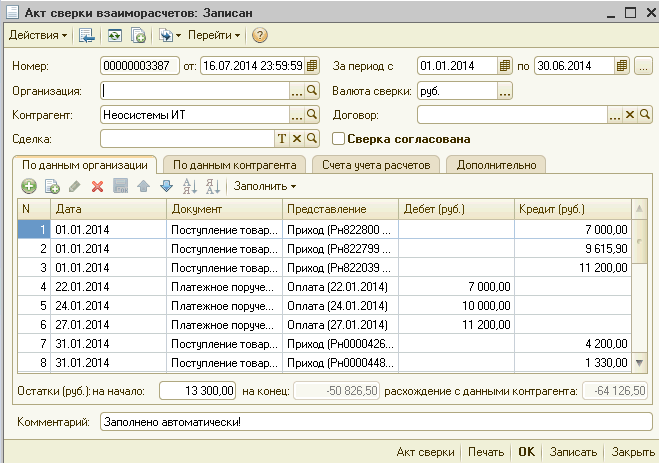This screenshot has height=463, width=659.
Task: Click the green add row icon
Action: click(29, 186)
